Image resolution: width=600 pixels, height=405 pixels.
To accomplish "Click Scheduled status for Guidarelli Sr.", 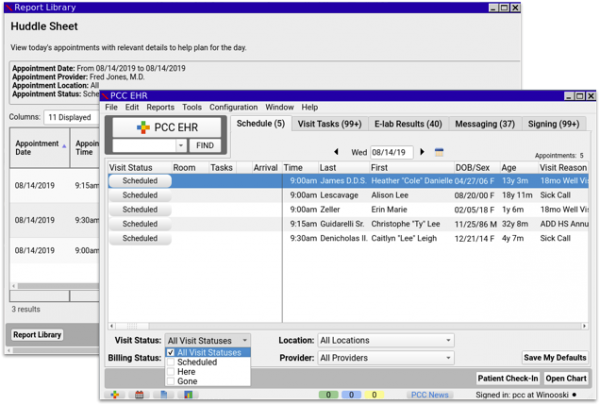I will pos(140,224).
